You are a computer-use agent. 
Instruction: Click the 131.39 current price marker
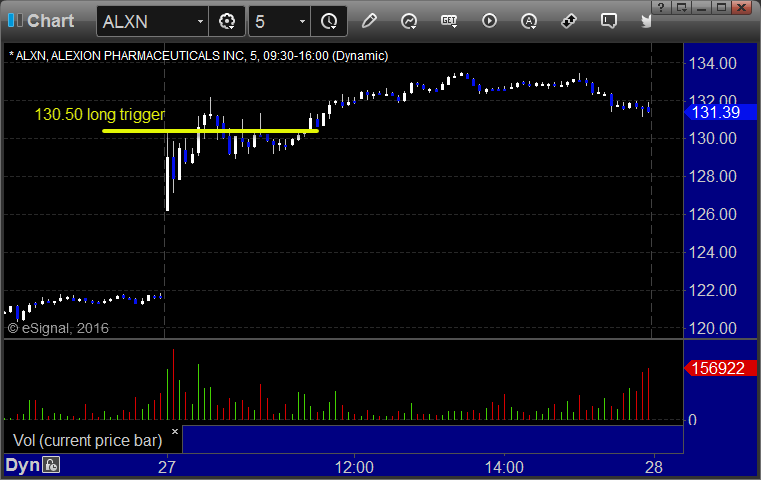pos(720,112)
